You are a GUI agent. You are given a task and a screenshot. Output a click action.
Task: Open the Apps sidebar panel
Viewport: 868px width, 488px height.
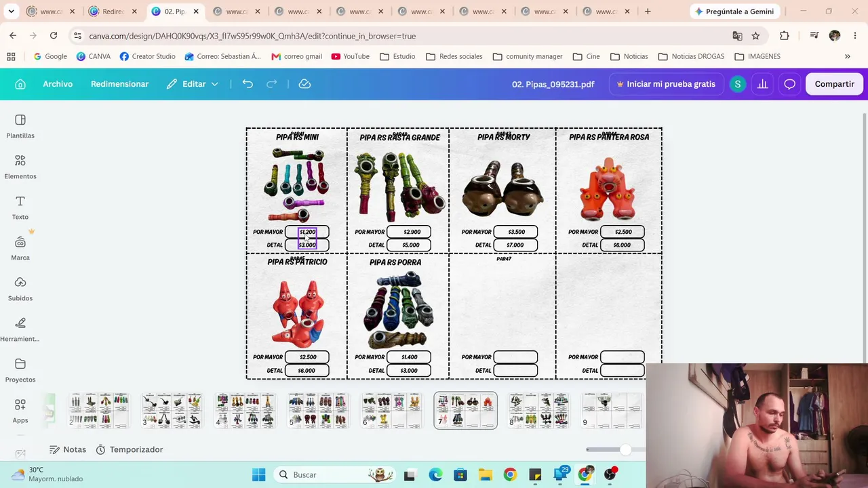point(20,411)
